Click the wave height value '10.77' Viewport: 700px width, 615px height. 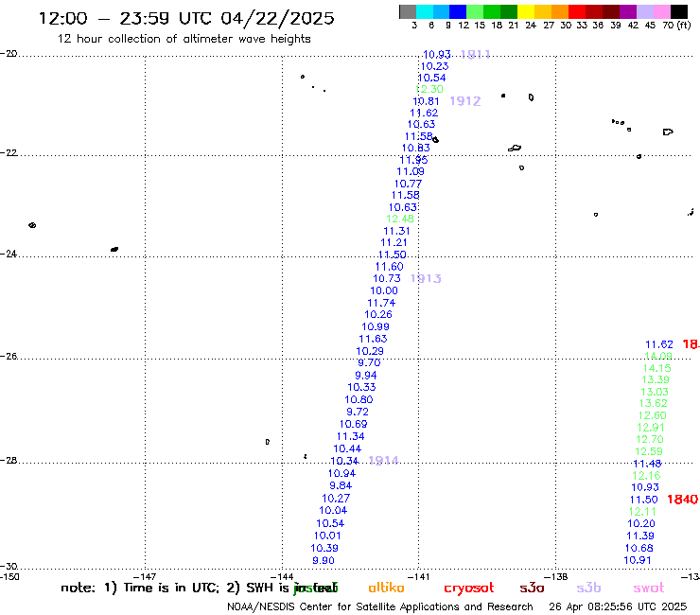click(x=408, y=184)
